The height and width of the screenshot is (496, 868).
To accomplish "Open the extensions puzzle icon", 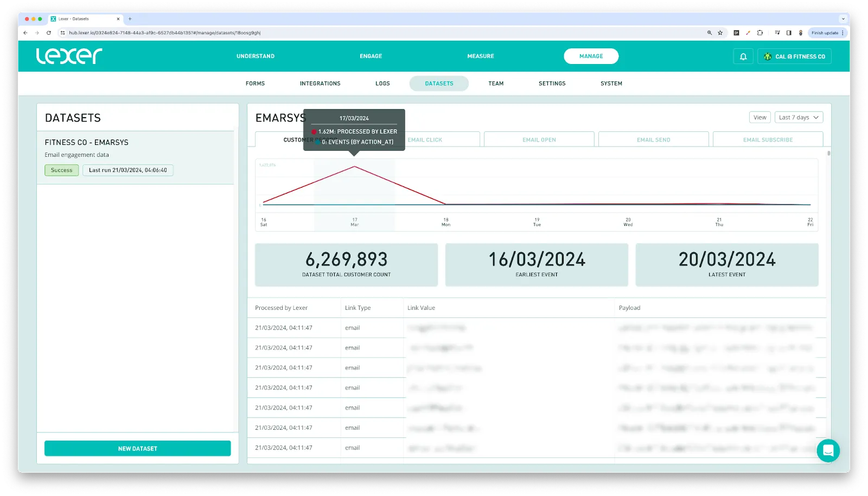I will [x=760, y=33].
